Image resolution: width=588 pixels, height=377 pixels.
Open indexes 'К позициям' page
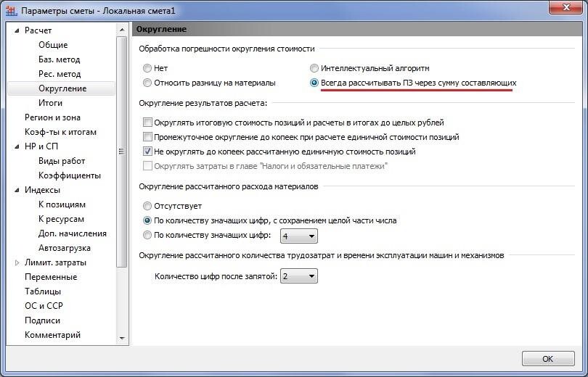(62, 204)
